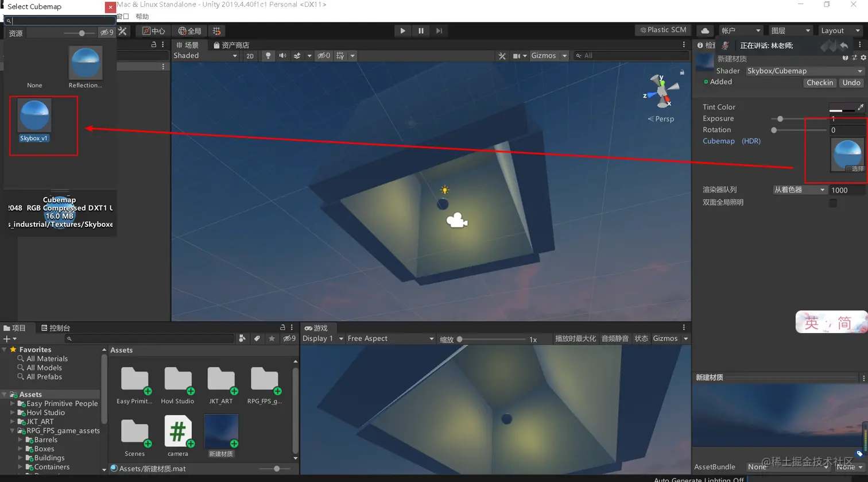The image size is (868, 482).
Task: Mute scene audio with the speaker icon
Action: pyautogui.click(x=282, y=56)
